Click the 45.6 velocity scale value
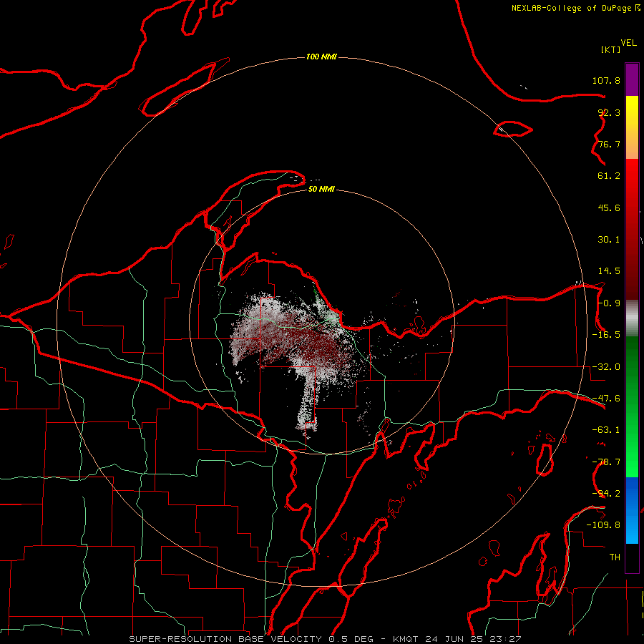The image size is (644, 644). point(609,208)
